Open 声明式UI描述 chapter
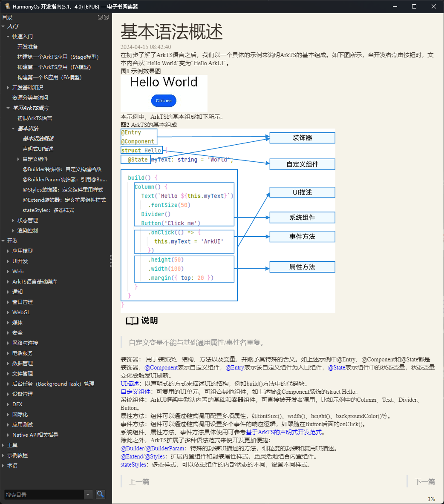 38,149
